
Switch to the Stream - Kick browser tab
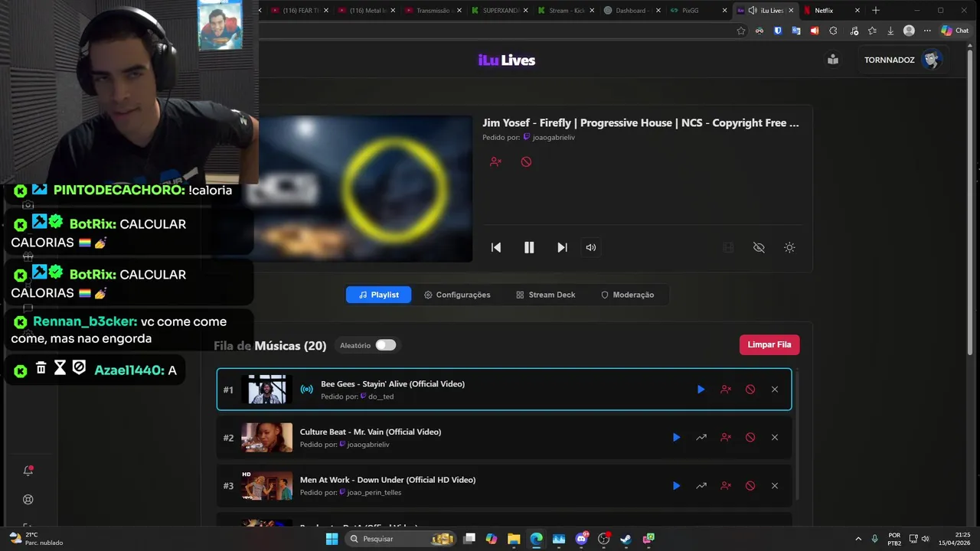tap(567, 11)
